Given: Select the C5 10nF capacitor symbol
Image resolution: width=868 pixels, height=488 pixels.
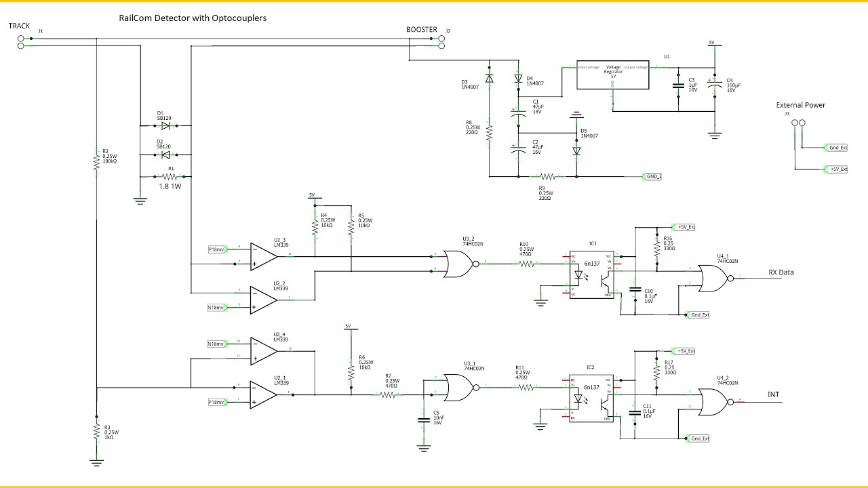Looking at the screenshot, I should [424, 421].
